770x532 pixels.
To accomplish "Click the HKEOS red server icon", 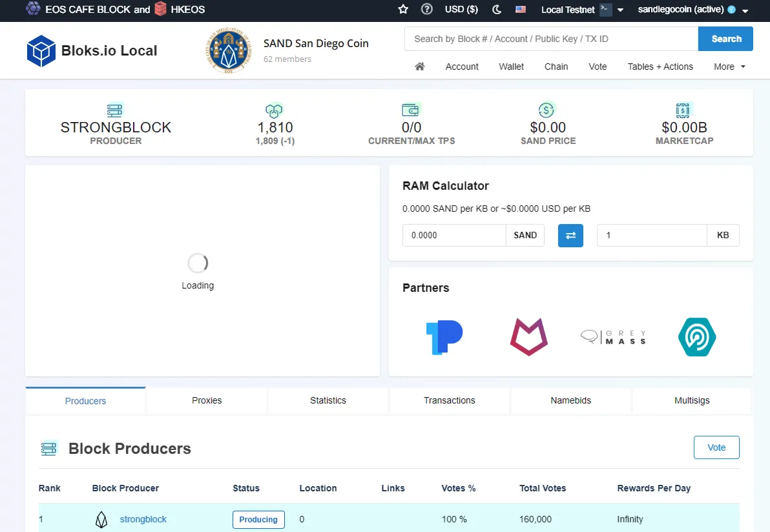I will (160, 9).
